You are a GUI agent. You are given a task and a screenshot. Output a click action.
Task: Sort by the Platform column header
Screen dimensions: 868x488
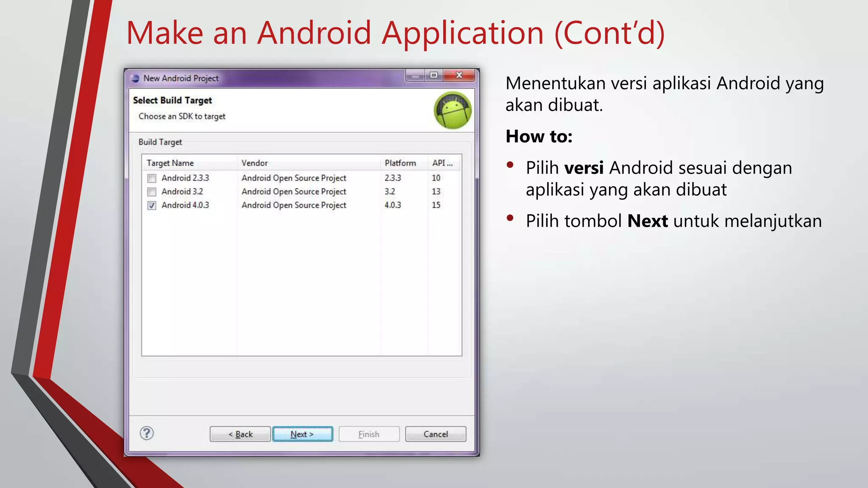coord(404,163)
